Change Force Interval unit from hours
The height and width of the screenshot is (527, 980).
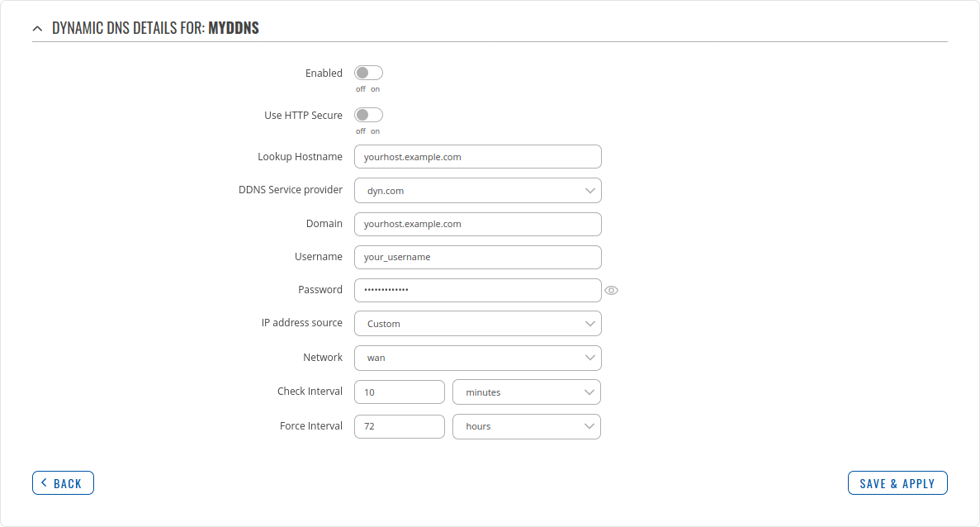click(527, 426)
